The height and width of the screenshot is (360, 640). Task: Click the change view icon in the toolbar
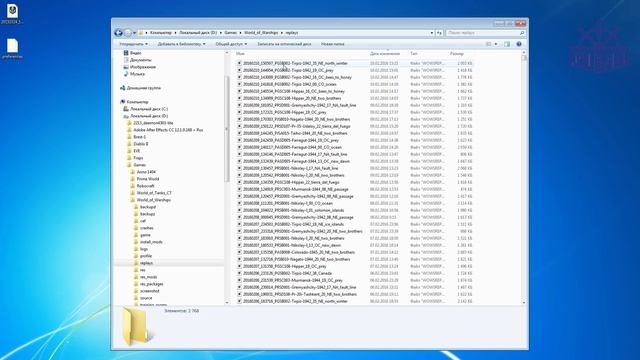pos(488,44)
